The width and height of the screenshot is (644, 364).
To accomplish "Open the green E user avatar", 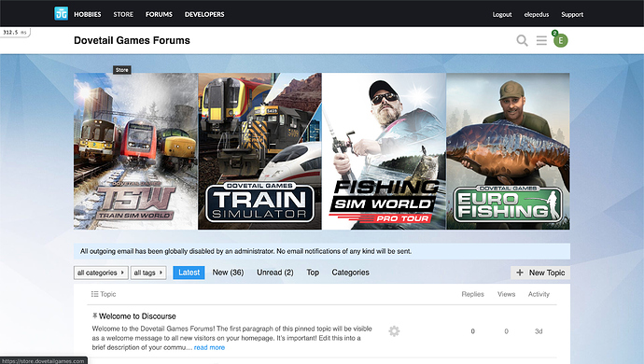I will tap(561, 40).
